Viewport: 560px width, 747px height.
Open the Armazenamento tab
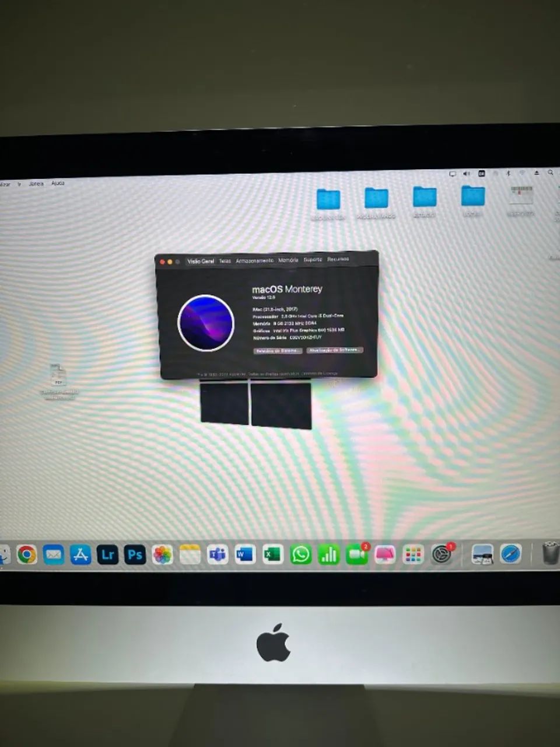click(254, 261)
